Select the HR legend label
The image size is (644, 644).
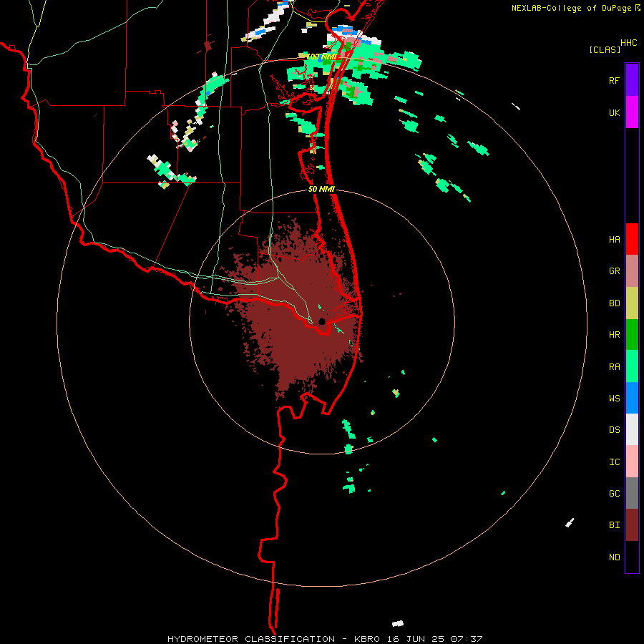[x=614, y=335]
